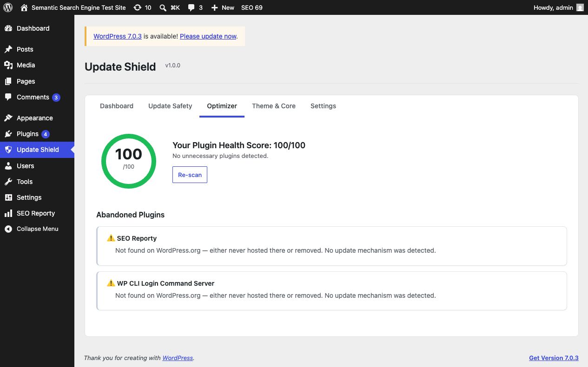Click the Plugins plug icon in sidebar
This screenshot has height=367, width=588.
(8, 134)
